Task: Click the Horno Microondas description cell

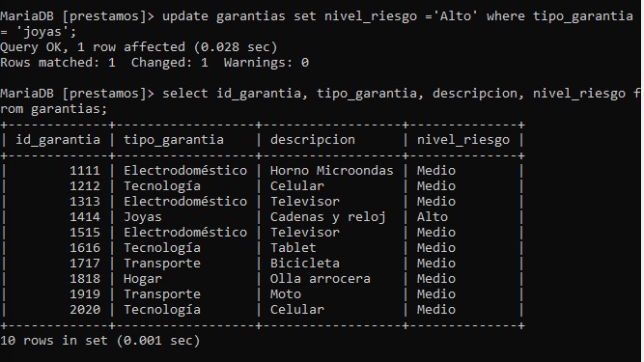Action: click(332, 171)
